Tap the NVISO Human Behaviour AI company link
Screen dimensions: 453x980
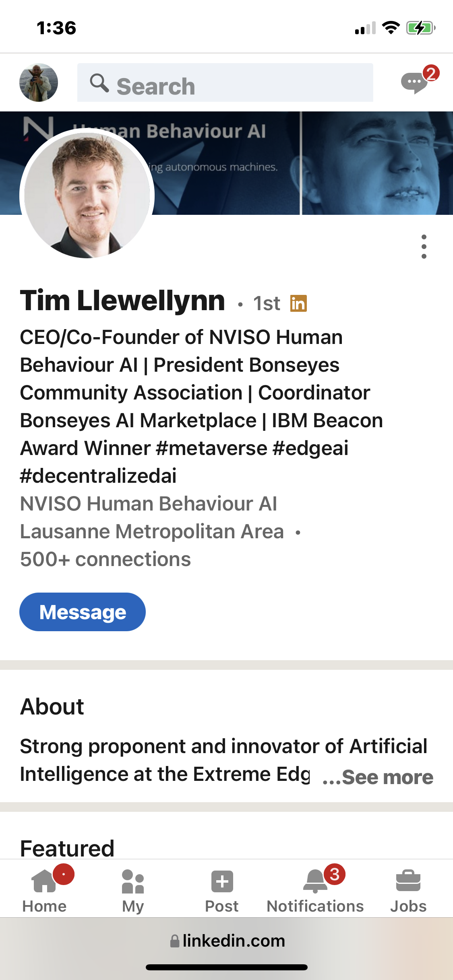pyautogui.click(x=149, y=504)
